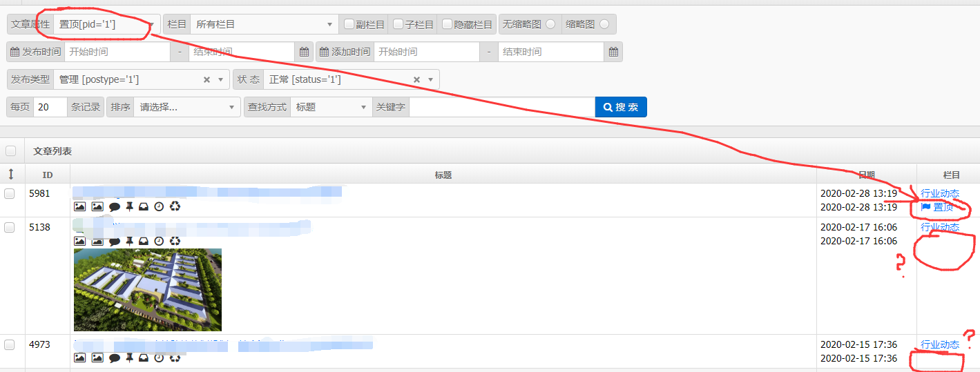Click the first picture icon in row 4973

[x=80, y=358]
